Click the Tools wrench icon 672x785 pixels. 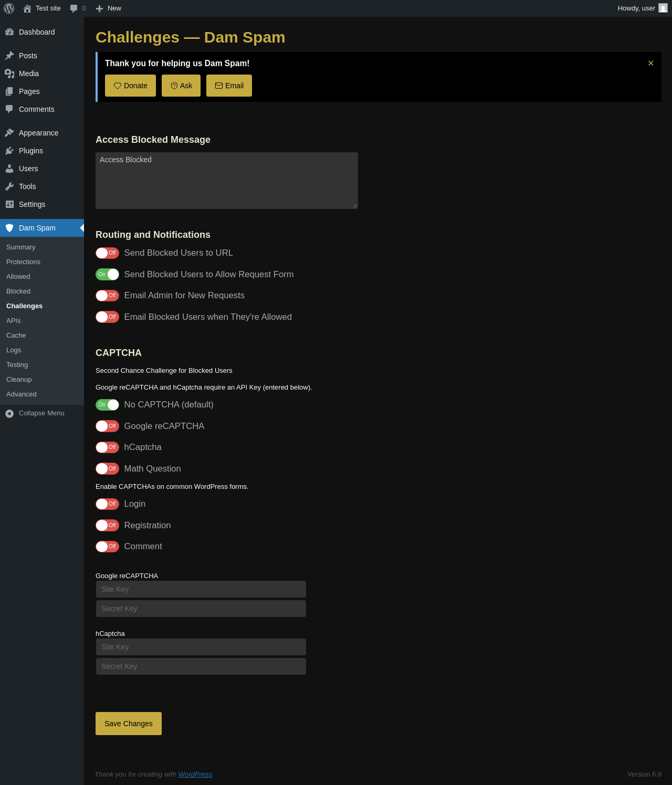pyautogui.click(x=9, y=186)
